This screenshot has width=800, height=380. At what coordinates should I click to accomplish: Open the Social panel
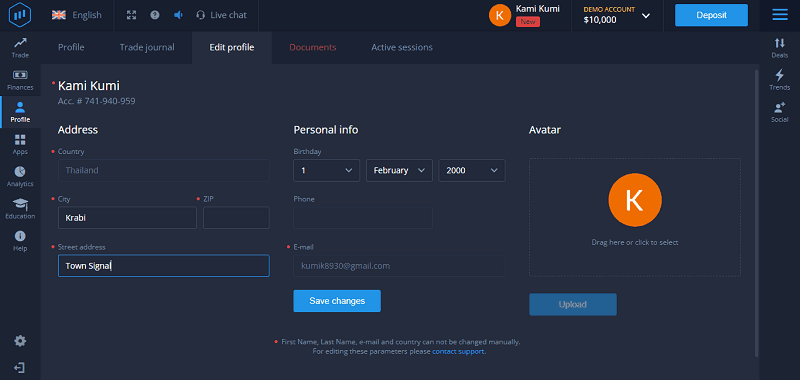780,112
